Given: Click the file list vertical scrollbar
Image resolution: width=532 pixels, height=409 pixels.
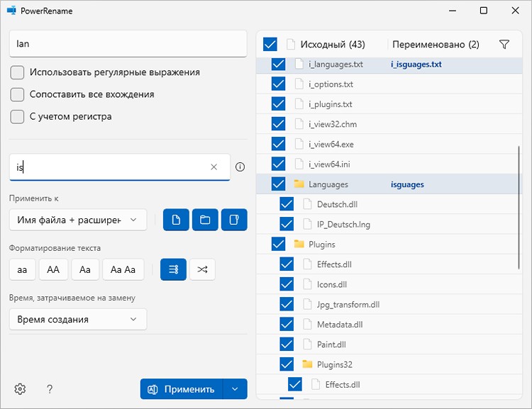Looking at the screenshot, I should [x=519, y=208].
